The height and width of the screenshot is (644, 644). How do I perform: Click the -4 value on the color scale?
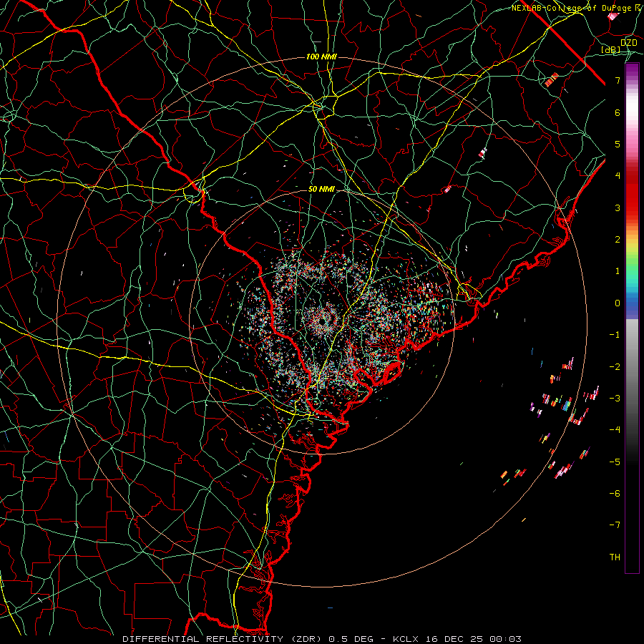pos(615,429)
